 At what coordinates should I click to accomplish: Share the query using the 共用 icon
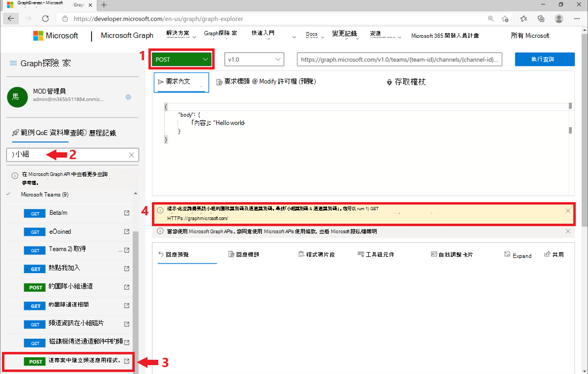(x=553, y=255)
